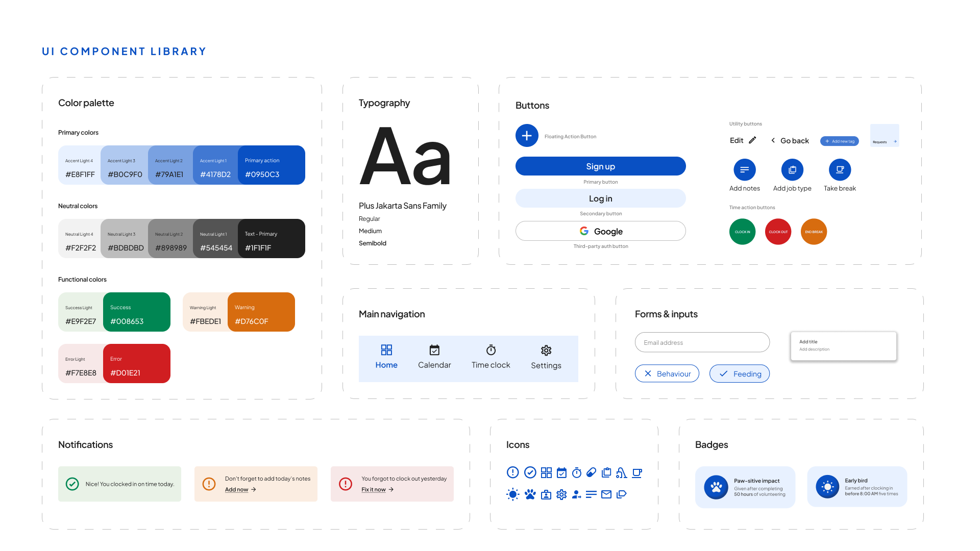This screenshot has width=980, height=551.
Task: Click the envelope mail icon in Icons panel
Action: pos(606,494)
